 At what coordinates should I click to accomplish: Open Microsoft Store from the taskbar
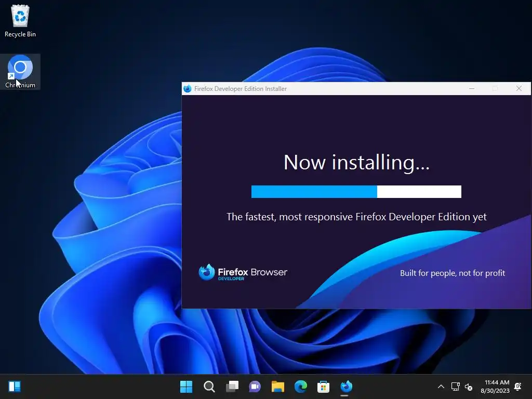pos(323,387)
